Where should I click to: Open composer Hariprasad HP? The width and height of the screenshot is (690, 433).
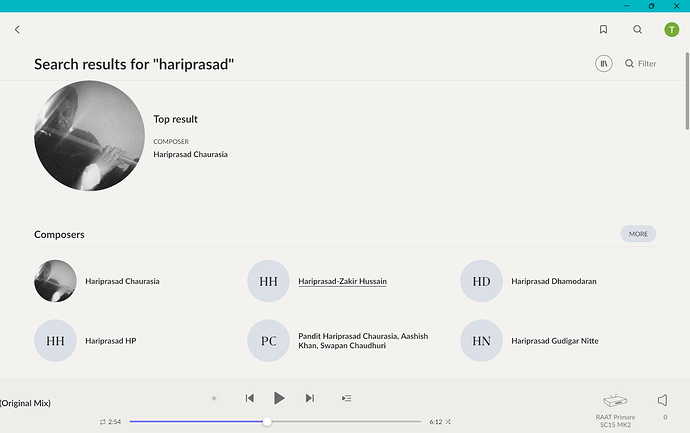click(x=111, y=341)
